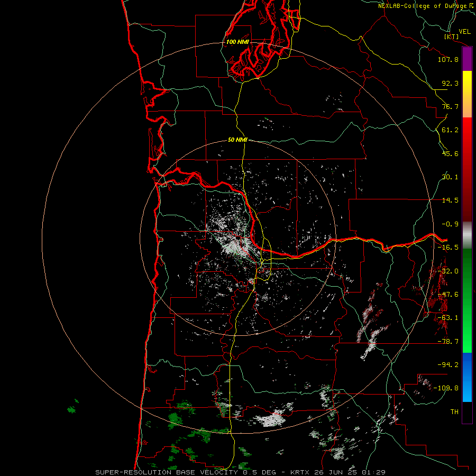This screenshot has width=476, height=476.
Task: Pick the gray near-zero segment of color bar
Action: click(467, 235)
